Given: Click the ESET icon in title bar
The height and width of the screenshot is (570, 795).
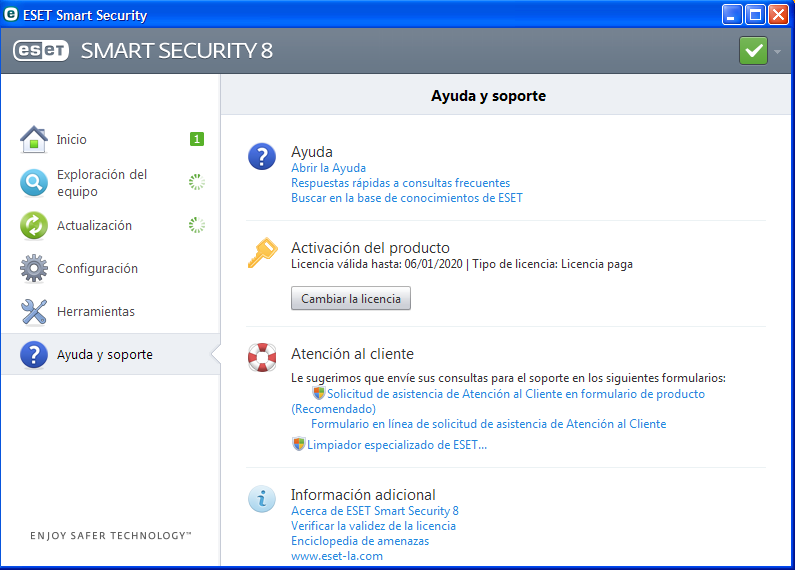Looking at the screenshot, I should [11, 14].
